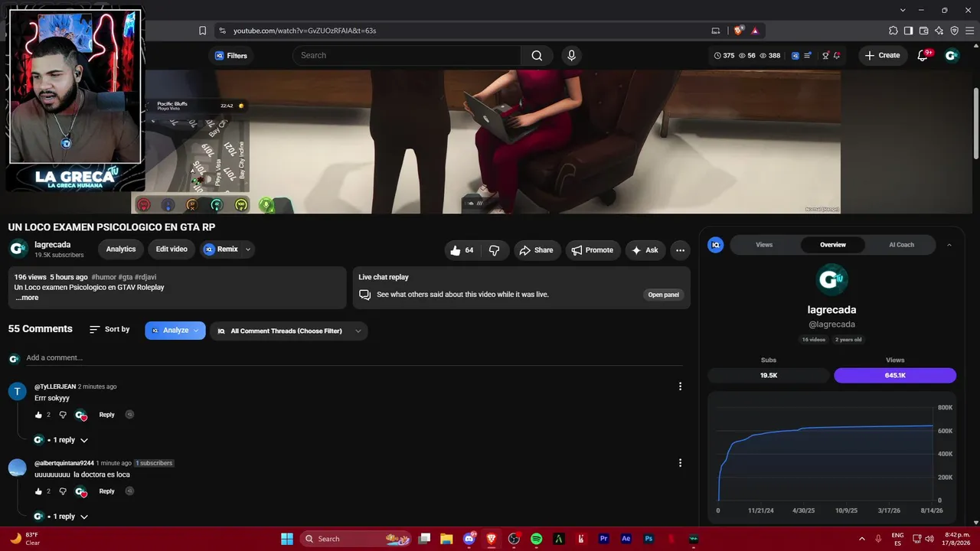Click the vidIQ trophy icon
Screen dimensions: 980x551
(x=825, y=56)
